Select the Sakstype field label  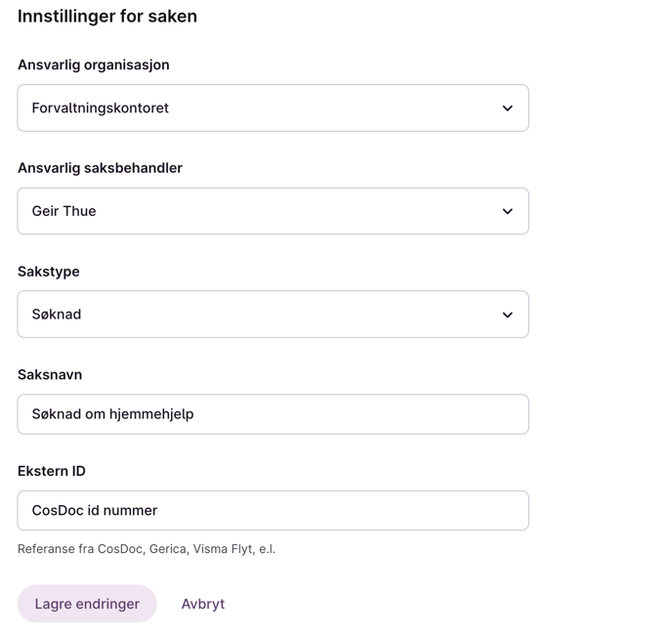(49, 272)
